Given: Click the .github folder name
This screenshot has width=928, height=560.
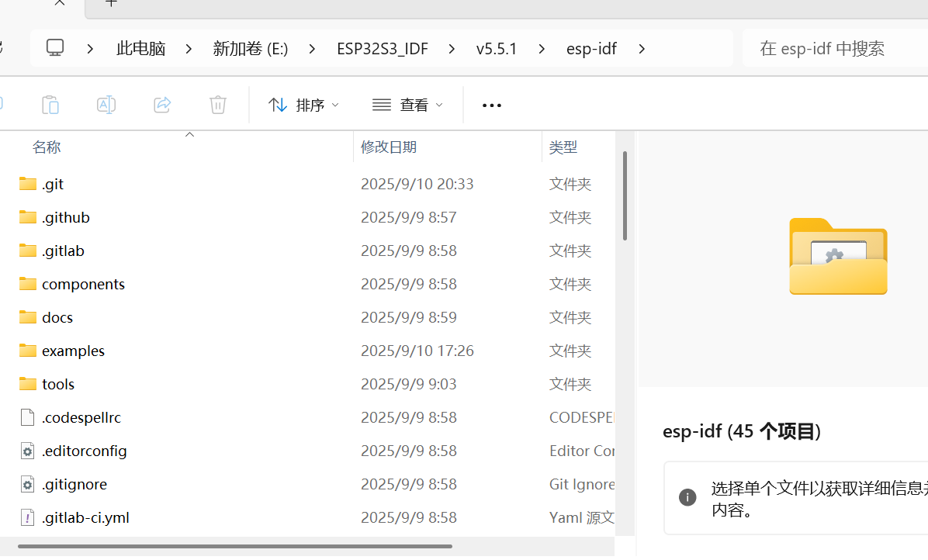Looking at the screenshot, I should pos(66,218).
